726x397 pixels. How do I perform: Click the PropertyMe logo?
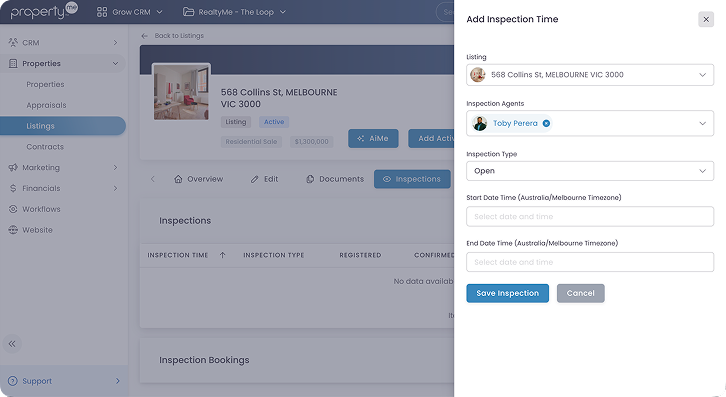point(44,11)
